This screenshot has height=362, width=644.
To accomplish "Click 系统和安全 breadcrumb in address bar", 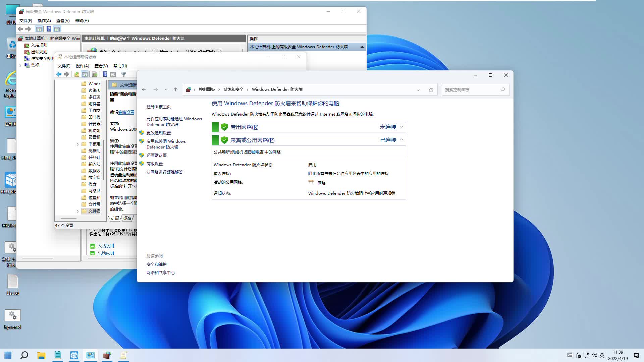I will [233, 89].
